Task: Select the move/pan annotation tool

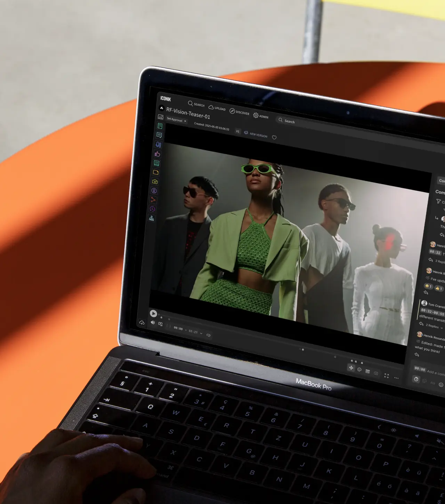Action: 351,368
